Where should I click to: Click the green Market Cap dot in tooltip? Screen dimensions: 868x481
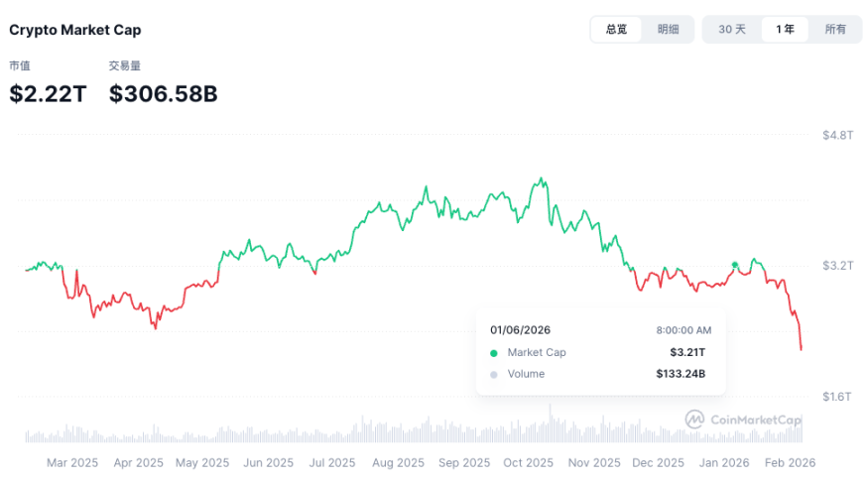[494, 353]
